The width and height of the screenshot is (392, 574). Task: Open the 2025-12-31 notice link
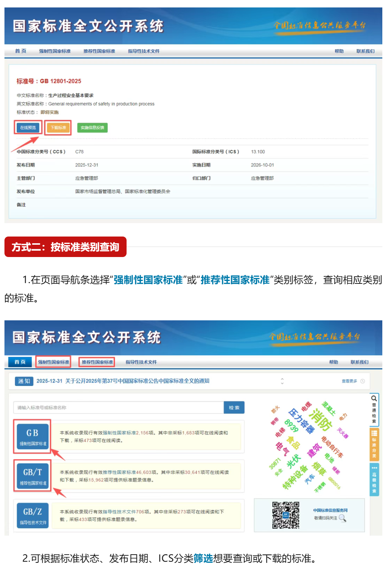click(x=122, y=381)
